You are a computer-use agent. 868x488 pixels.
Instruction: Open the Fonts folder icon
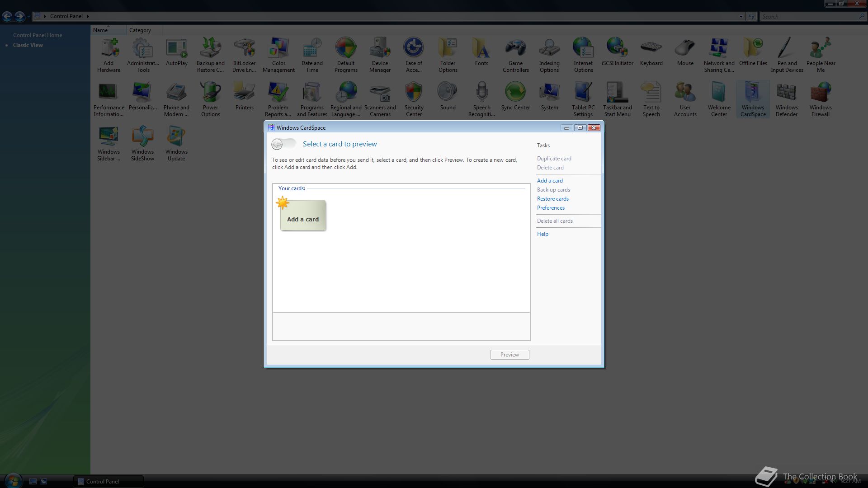[x=481, y=52]
